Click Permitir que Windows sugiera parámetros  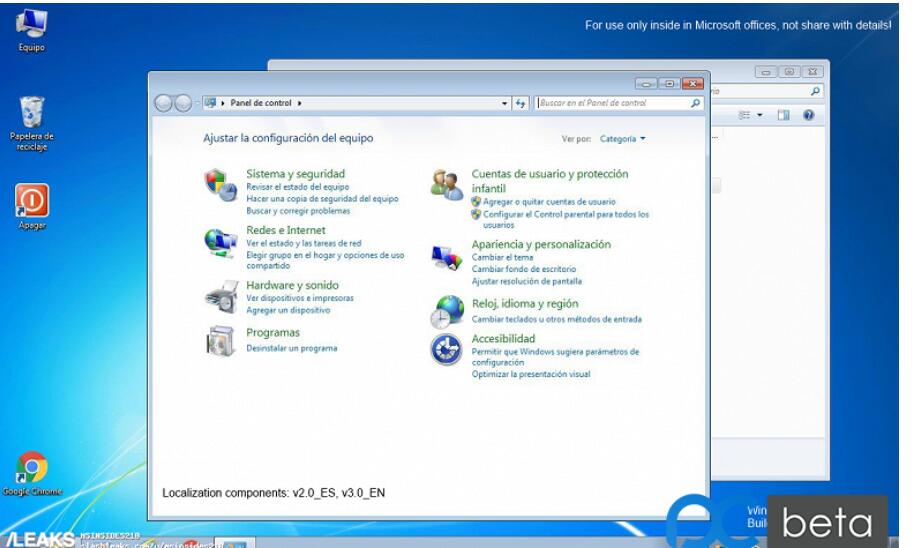coord(555,357)
